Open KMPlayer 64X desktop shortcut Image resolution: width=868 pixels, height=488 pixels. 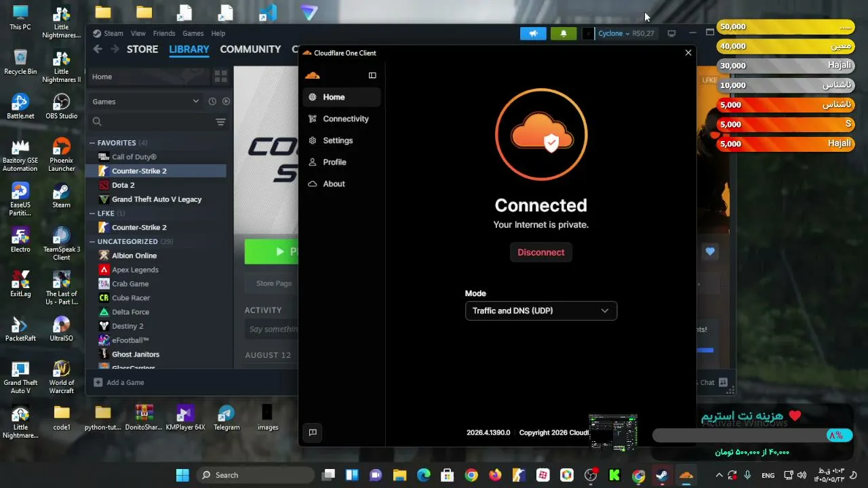pos(185,418)
